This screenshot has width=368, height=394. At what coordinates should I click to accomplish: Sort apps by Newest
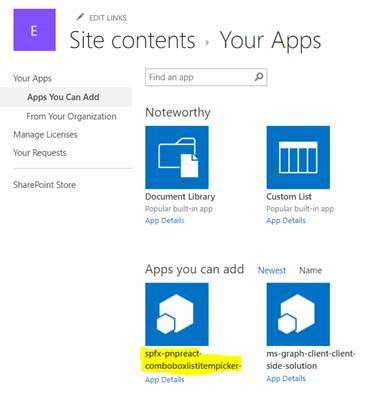[x=272, y=270]
